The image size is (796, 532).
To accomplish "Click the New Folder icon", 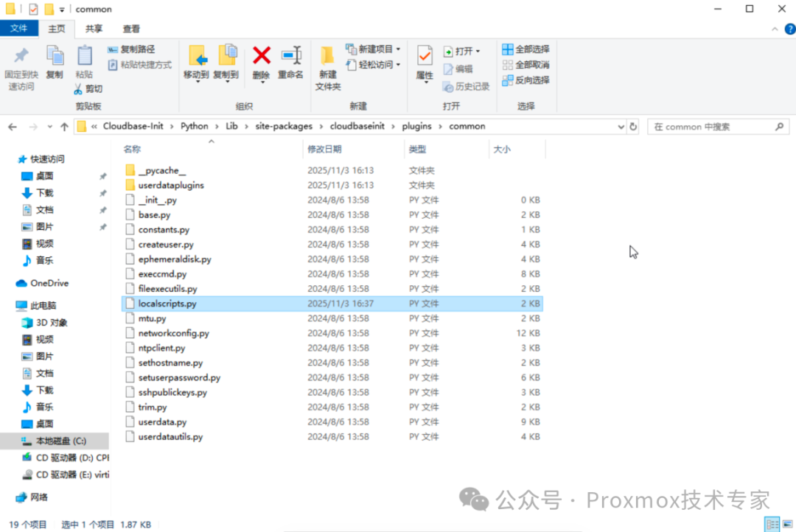I will point(327,56).
